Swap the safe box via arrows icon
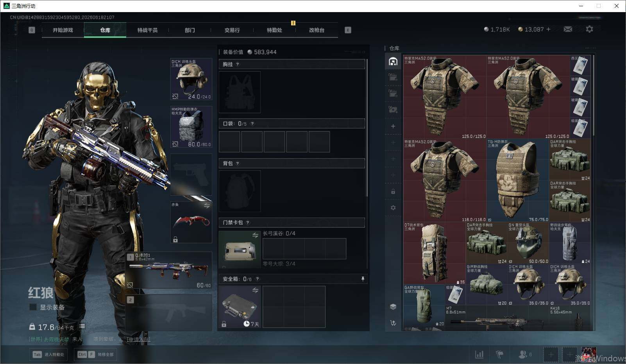 pyautogui.click(x=255, y=290)
